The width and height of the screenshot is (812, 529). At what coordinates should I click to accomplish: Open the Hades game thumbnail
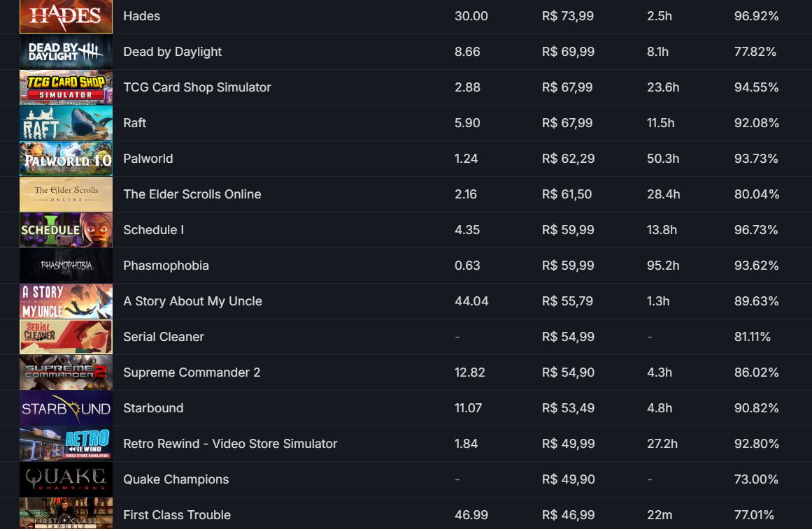[x=66, y=16]
